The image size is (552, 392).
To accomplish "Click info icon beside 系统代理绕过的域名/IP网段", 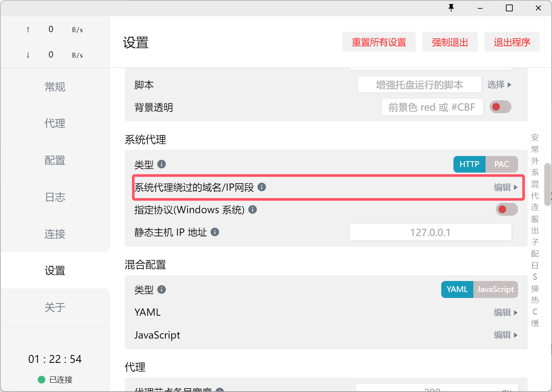I will [x=262, y=187].
